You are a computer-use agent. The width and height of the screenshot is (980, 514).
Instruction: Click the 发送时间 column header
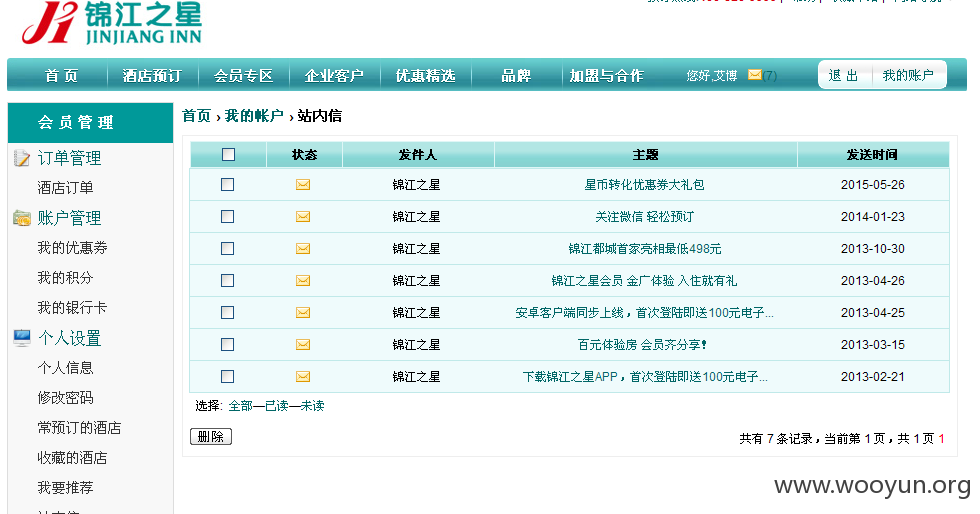[872, 154]
